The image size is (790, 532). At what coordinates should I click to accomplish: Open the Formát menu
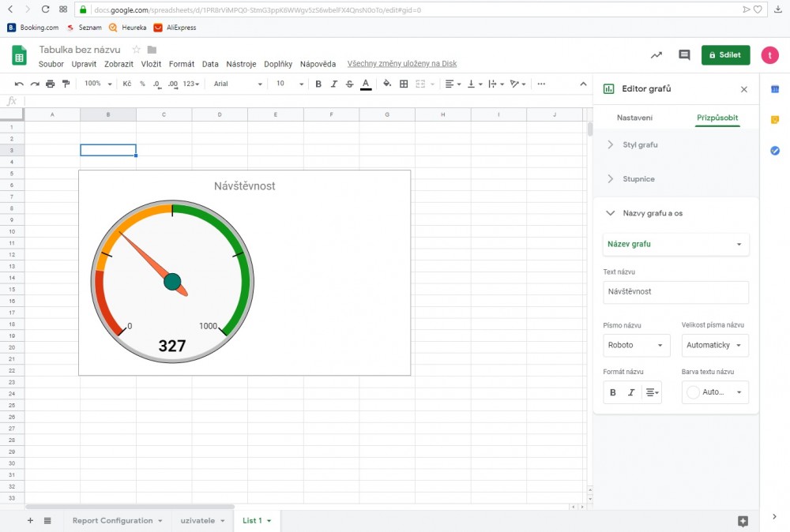pos(181,64)
